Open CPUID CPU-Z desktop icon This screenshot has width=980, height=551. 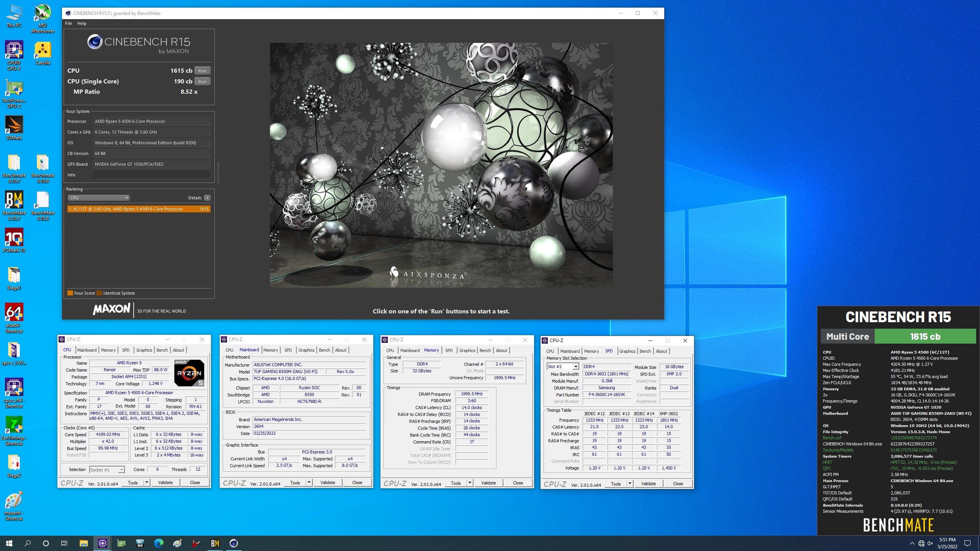[14, 56]
